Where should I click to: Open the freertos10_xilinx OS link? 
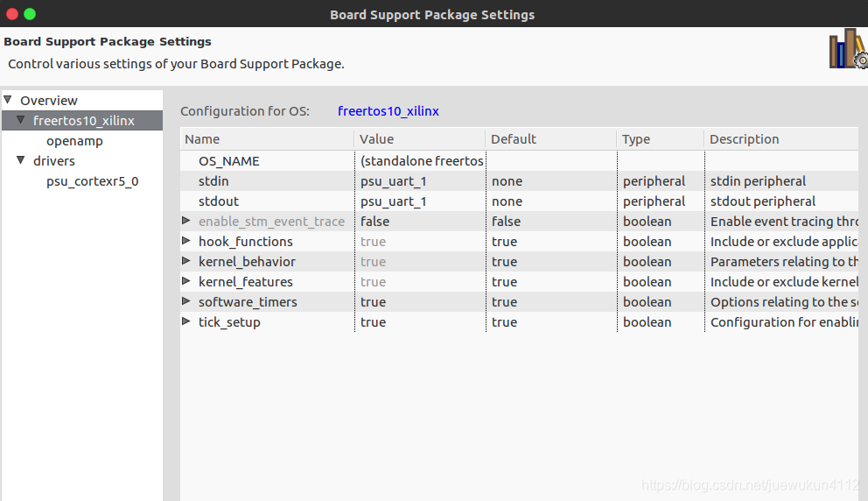click(388, 111)
